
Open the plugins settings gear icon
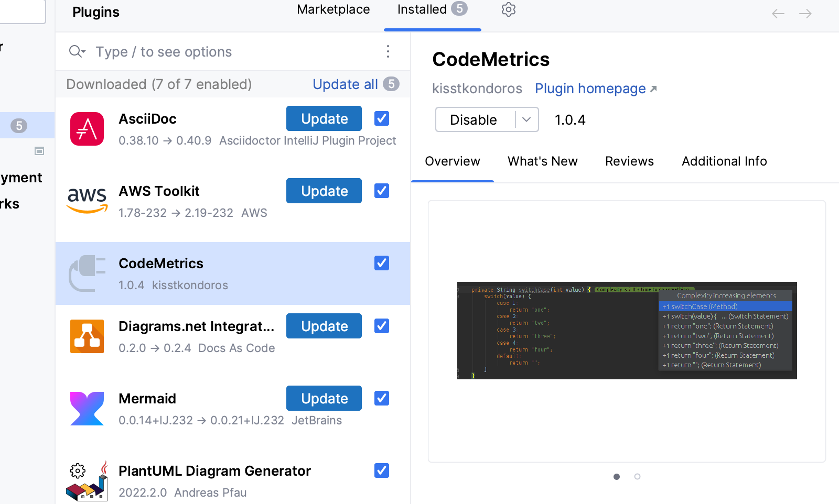509,9
